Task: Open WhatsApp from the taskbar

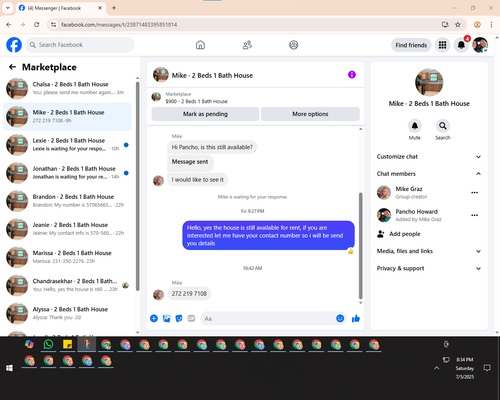Action: [48, 344]
